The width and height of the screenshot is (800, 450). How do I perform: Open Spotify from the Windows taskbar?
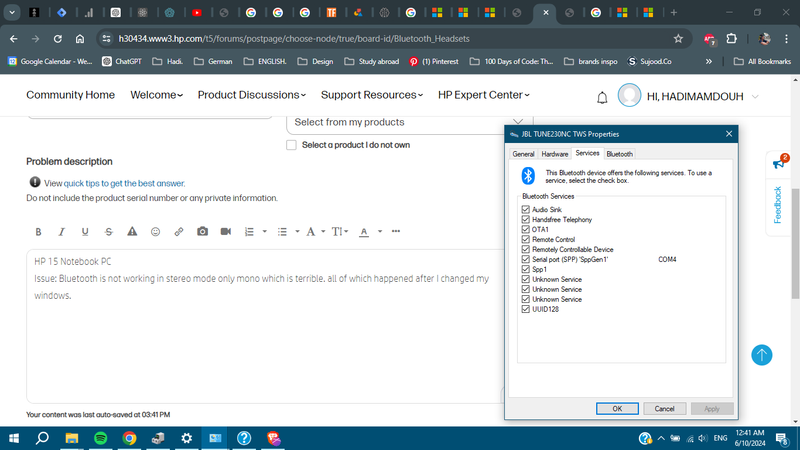click(x=100, y=438)
